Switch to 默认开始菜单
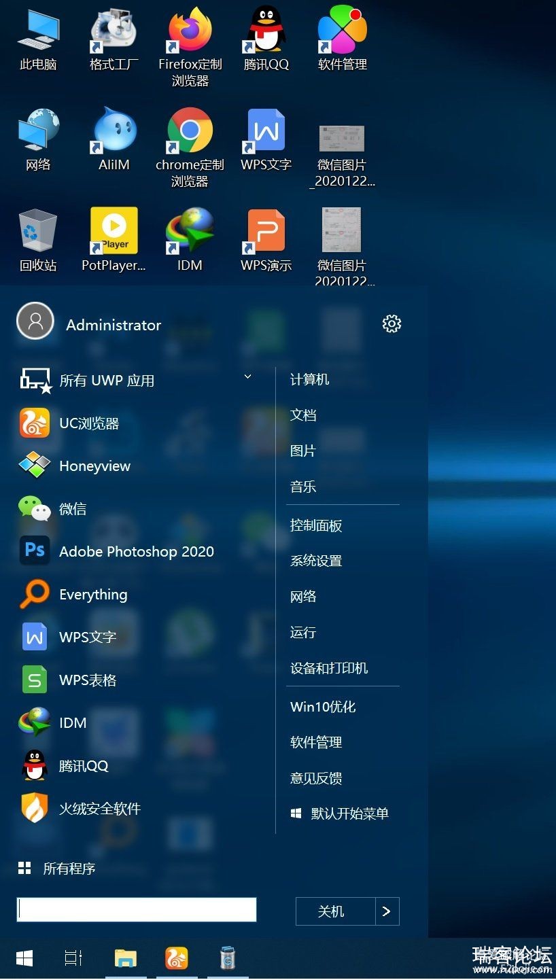Viewport: 556px width, 980px height. (x=340, y=813)
